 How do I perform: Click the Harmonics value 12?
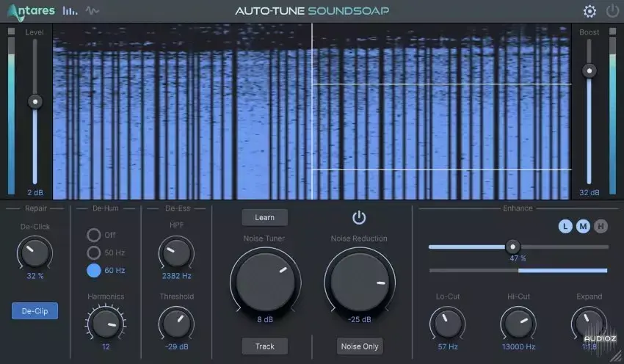coord(106,346)
